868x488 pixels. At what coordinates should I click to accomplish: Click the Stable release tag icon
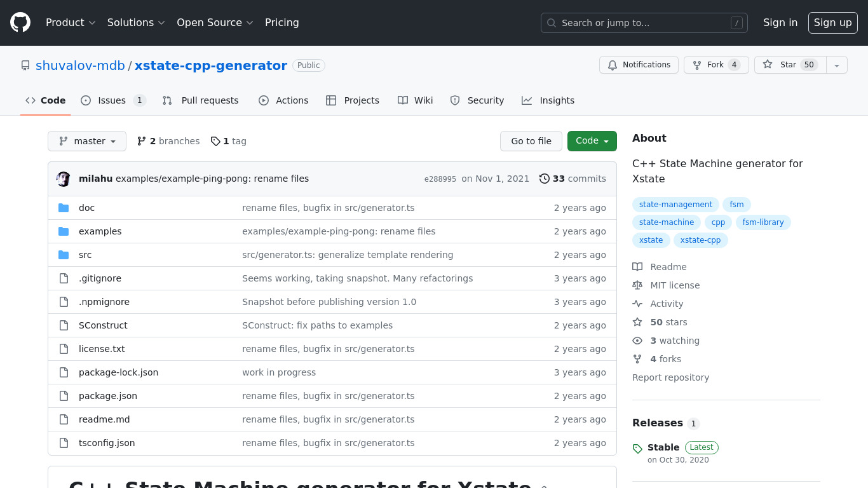pyautogui.click(x=637, y=449)
